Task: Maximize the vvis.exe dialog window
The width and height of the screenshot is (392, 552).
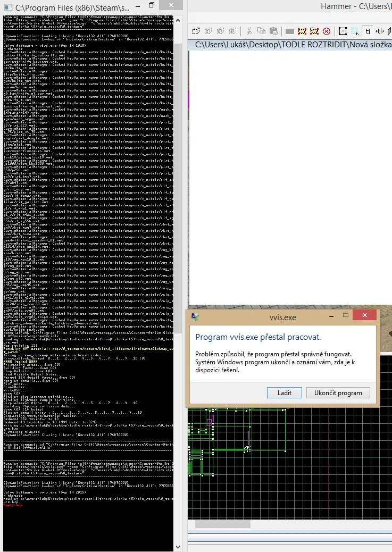Action: coord(346,315)
